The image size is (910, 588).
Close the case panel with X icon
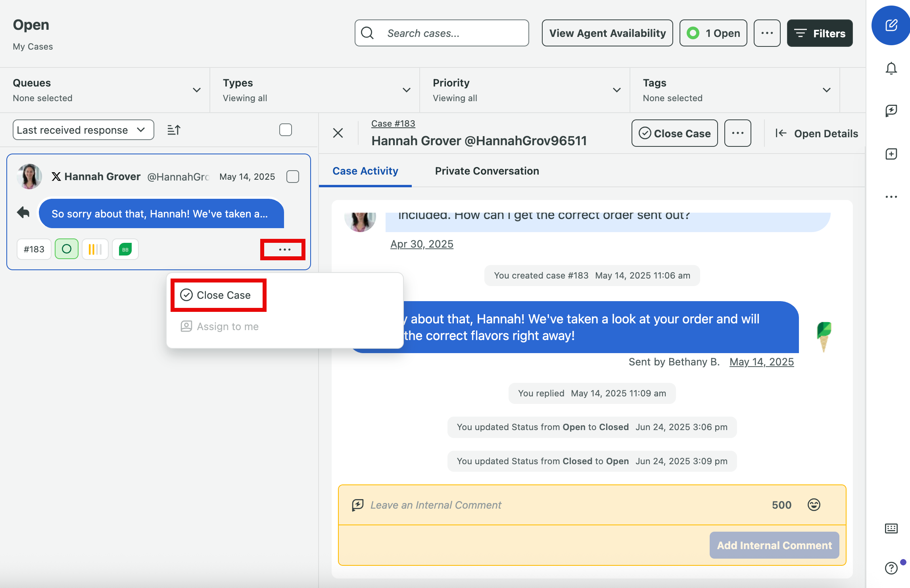click(338, 133)
